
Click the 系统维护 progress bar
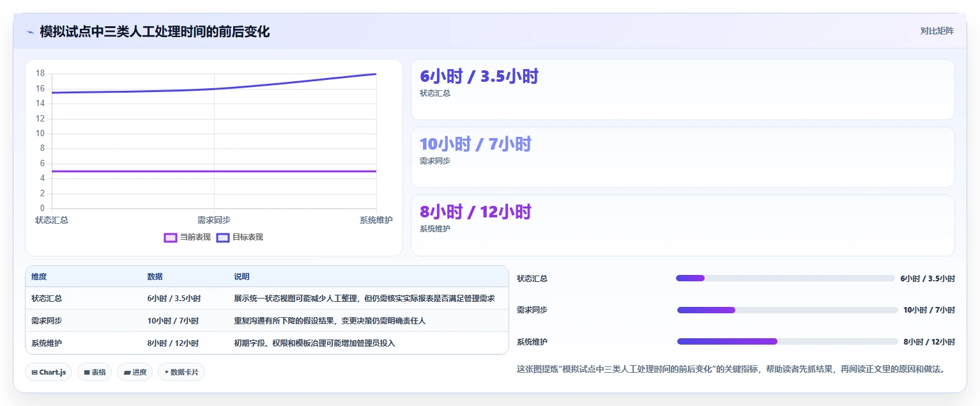[x=788, y=341]
